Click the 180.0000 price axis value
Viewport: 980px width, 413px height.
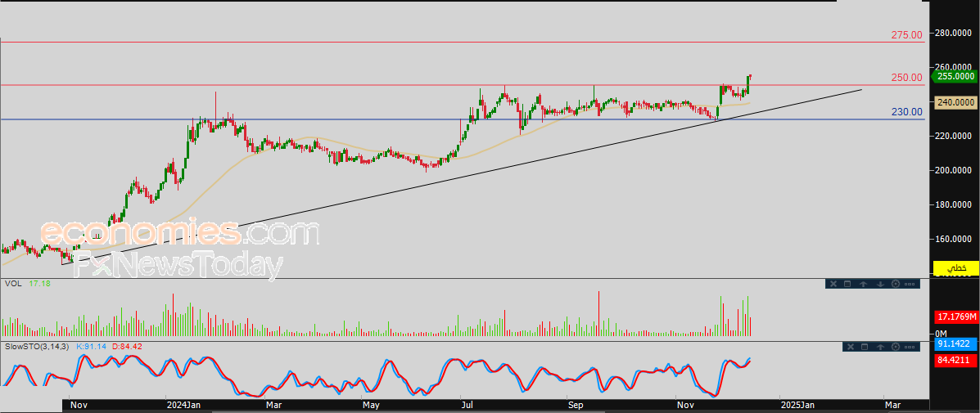(x=953, y=204)
